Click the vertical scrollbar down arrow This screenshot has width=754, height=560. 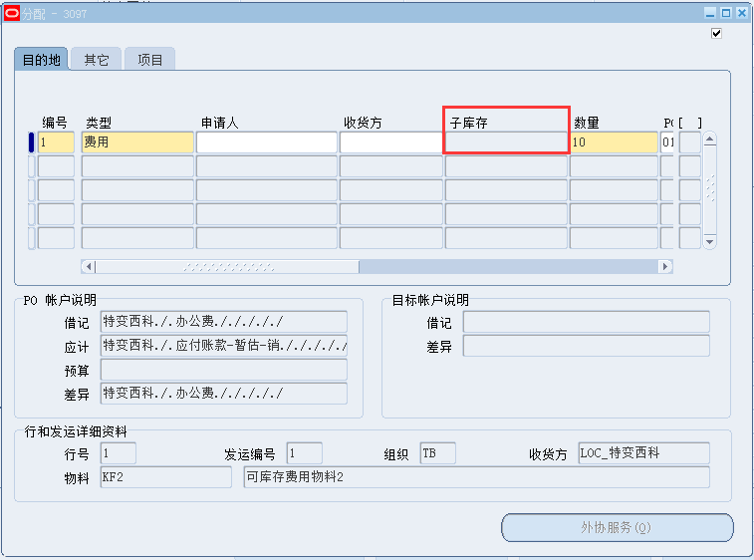(710, 241)
